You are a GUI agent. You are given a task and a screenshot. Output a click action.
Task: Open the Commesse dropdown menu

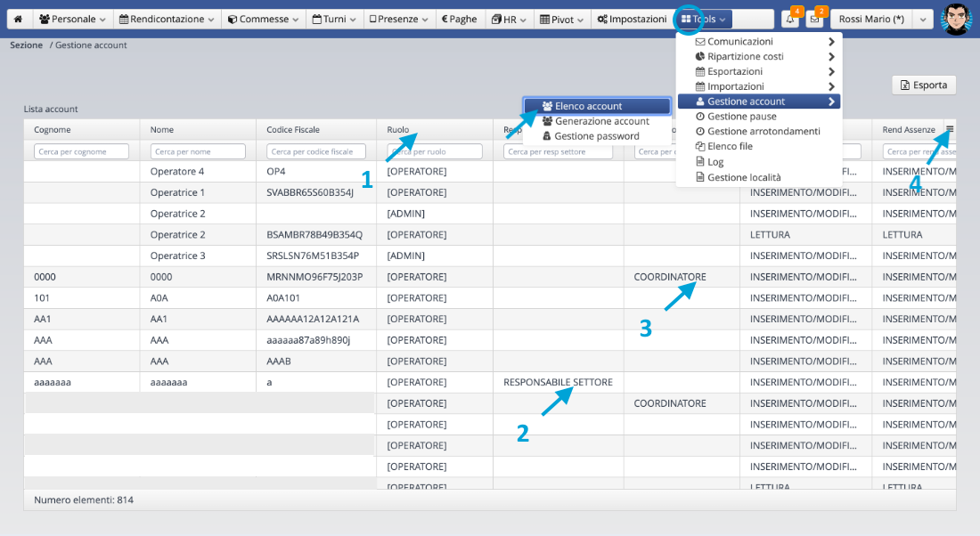[x=263, y=19]
